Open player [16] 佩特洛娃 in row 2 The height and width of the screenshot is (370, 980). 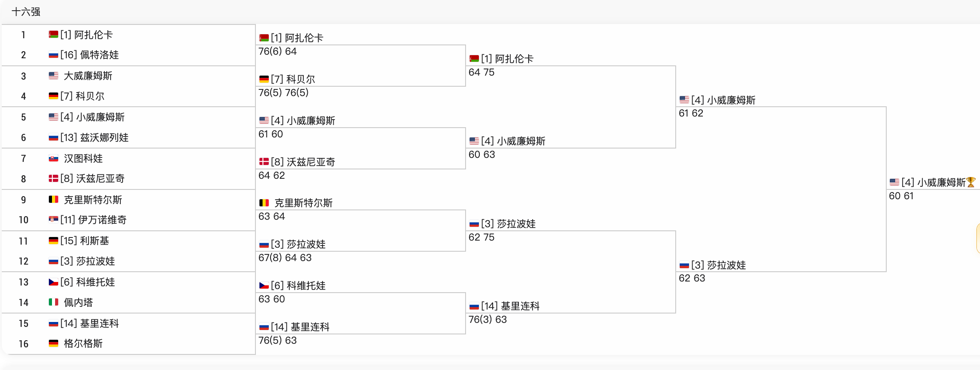tap(90, 55)
